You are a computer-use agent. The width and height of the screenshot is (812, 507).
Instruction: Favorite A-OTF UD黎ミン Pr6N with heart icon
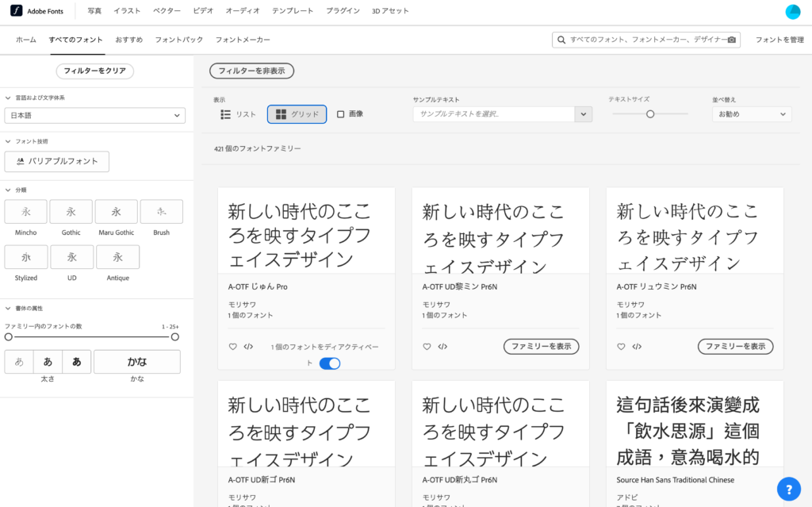(x=427, y=347)
